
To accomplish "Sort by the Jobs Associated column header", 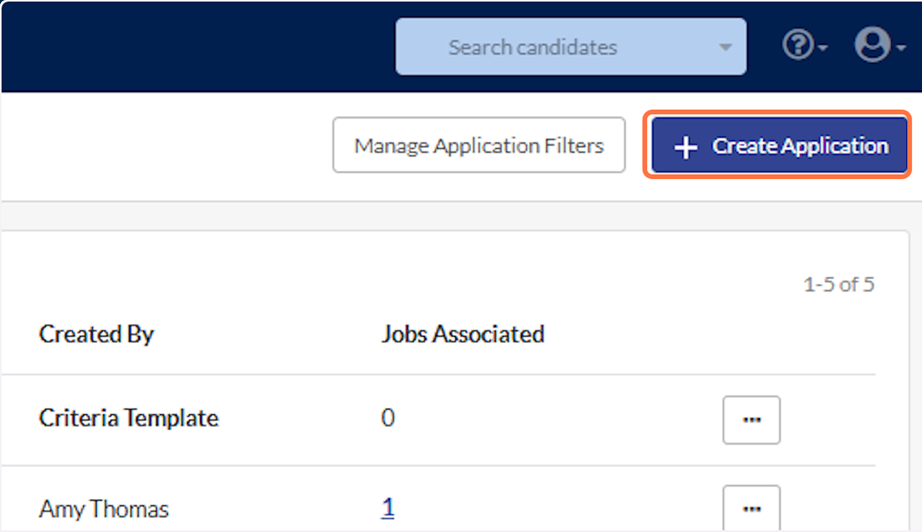I will coord(462,334).
